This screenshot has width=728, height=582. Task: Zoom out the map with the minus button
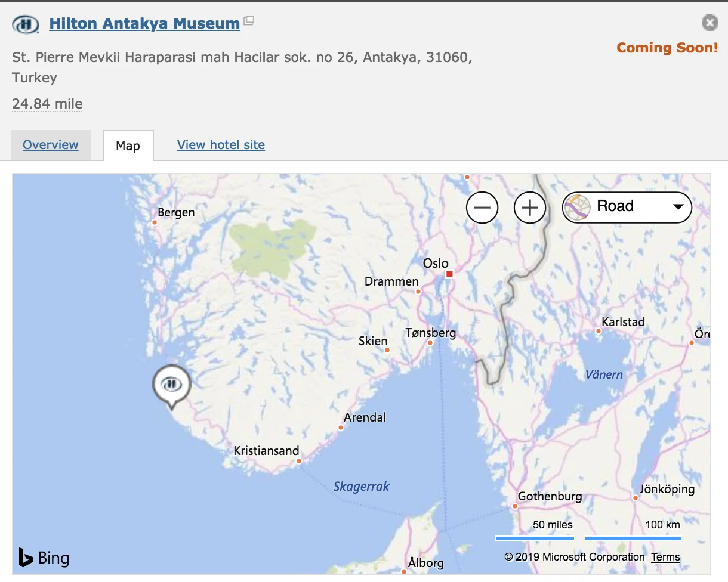482,208
